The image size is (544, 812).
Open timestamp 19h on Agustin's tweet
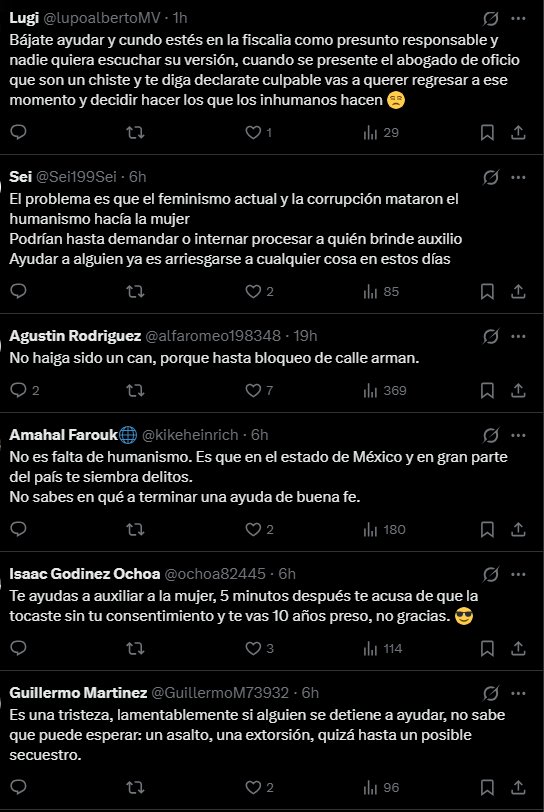(305, 336)
